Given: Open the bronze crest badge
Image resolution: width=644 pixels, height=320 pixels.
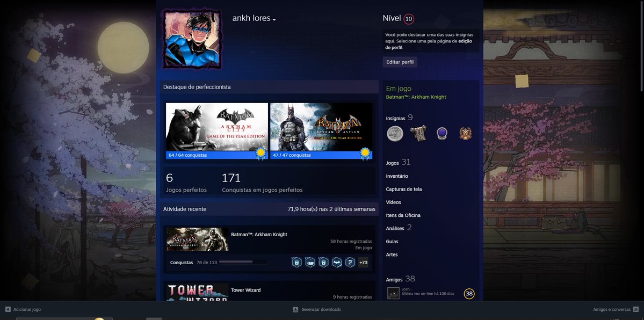Looking at the screenshot, I should click(465, 134).
